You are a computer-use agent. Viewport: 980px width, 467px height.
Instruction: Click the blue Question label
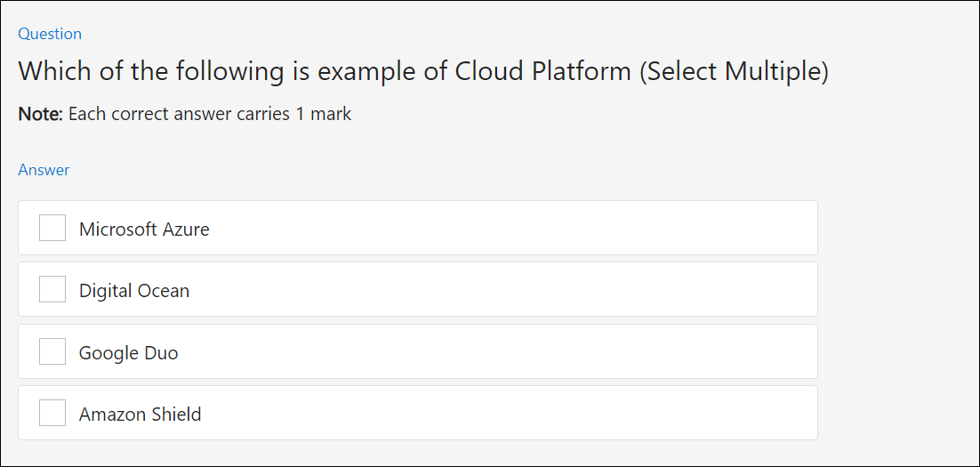[50, 34]
